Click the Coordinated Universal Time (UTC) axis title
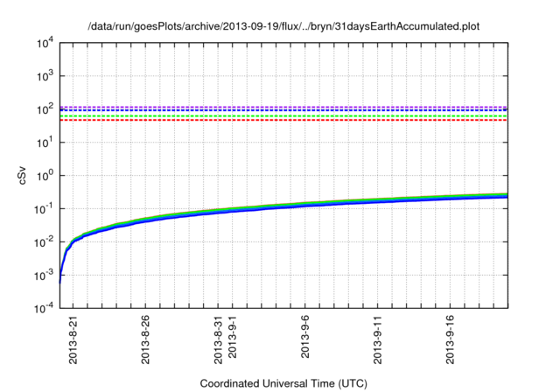Image resolution: width=560 pixels, height=392 pixels. [283, 384]
